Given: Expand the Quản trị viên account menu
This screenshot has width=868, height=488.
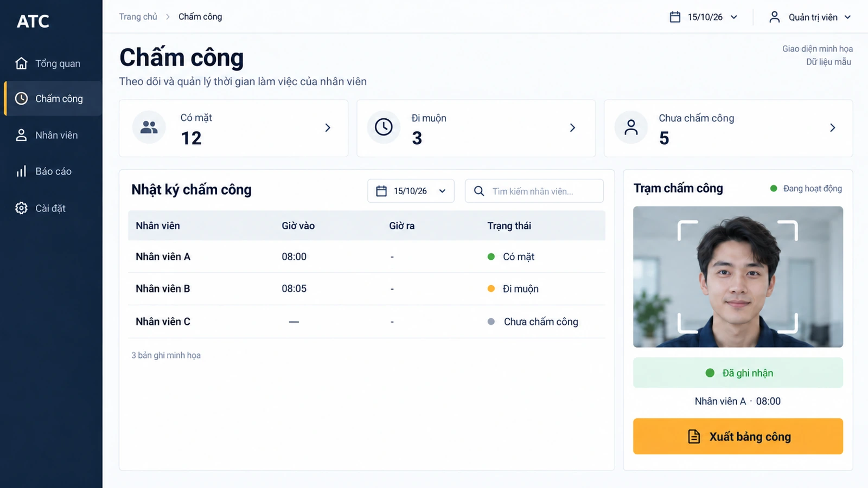Looking at the screenshot, I should coord(810,17).
